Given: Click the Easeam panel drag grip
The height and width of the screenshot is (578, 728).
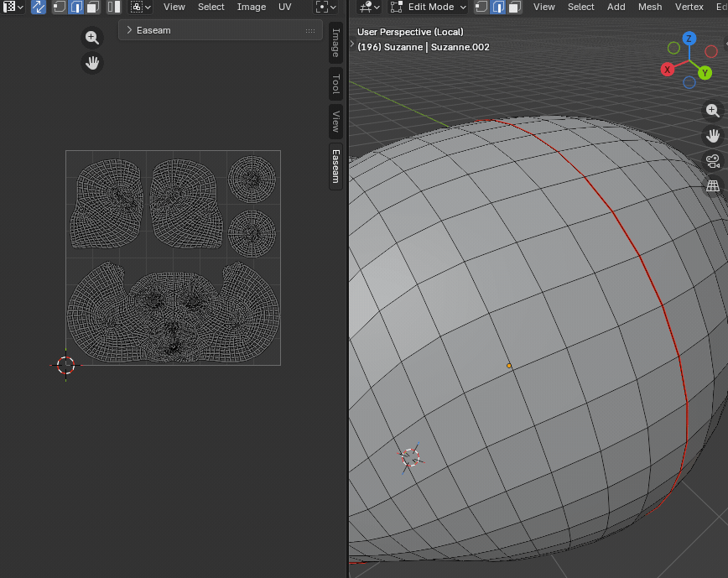Looking at the screenshot, I should pos(310,31).
